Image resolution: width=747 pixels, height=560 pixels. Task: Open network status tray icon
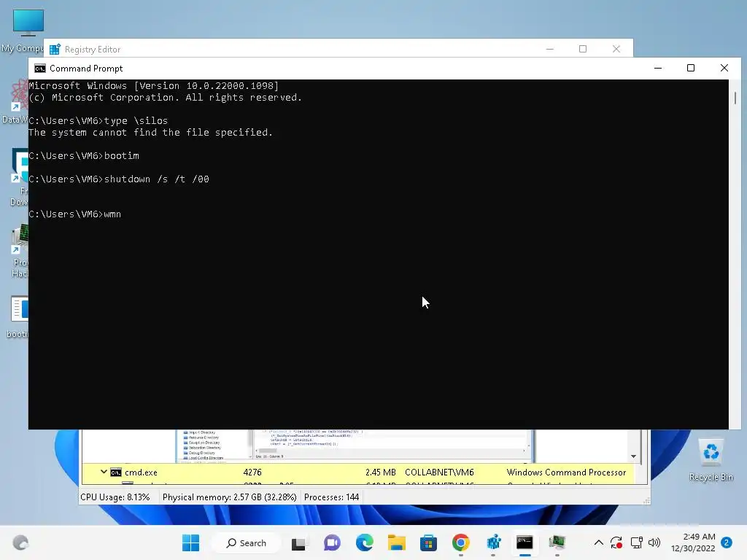[x=636, y=542]
